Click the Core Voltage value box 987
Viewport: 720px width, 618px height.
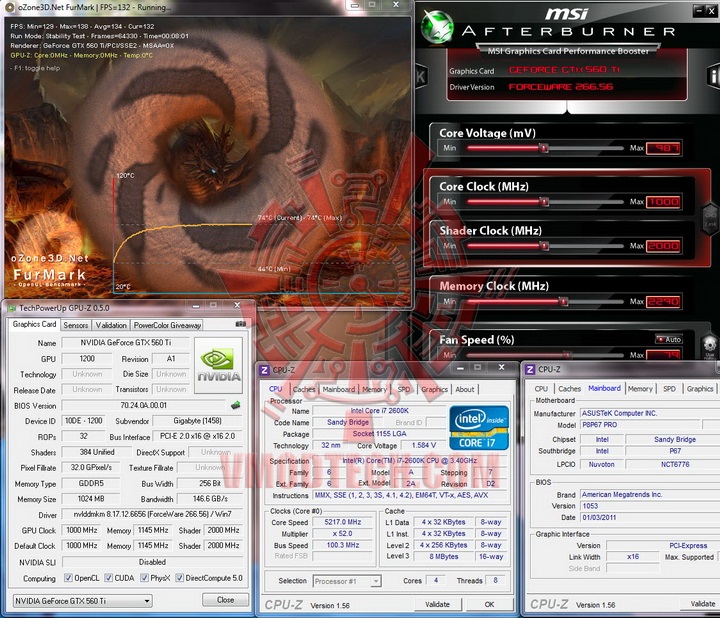coord(663,148)
